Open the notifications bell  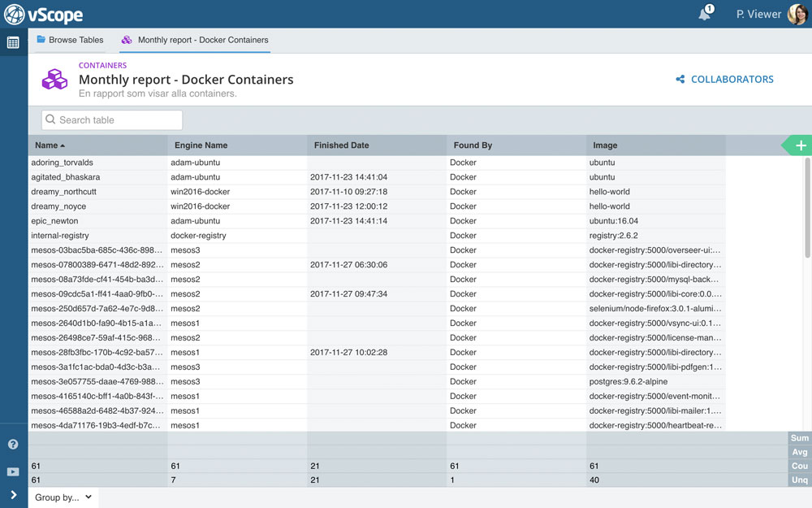pos(704,14)
